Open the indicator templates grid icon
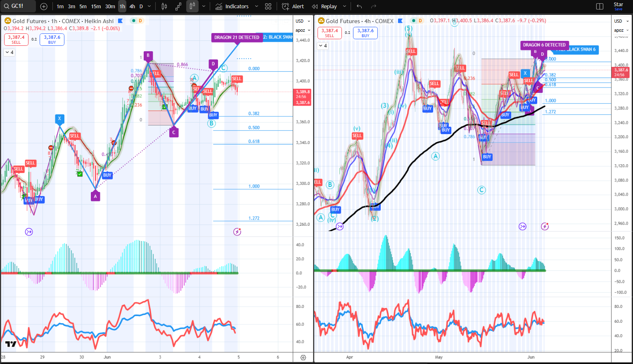Image resolution: width=633 pixels, height=364 pixels. point(268,6)
